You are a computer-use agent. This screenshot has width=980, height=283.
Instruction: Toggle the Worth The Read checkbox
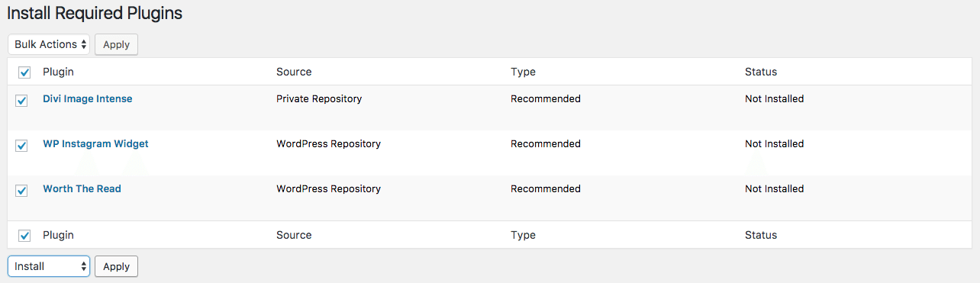click(22, 191)
